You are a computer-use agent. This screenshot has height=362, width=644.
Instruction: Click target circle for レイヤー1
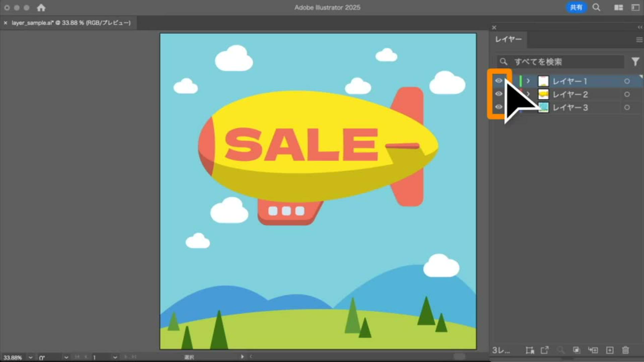[x=627, y=81]
